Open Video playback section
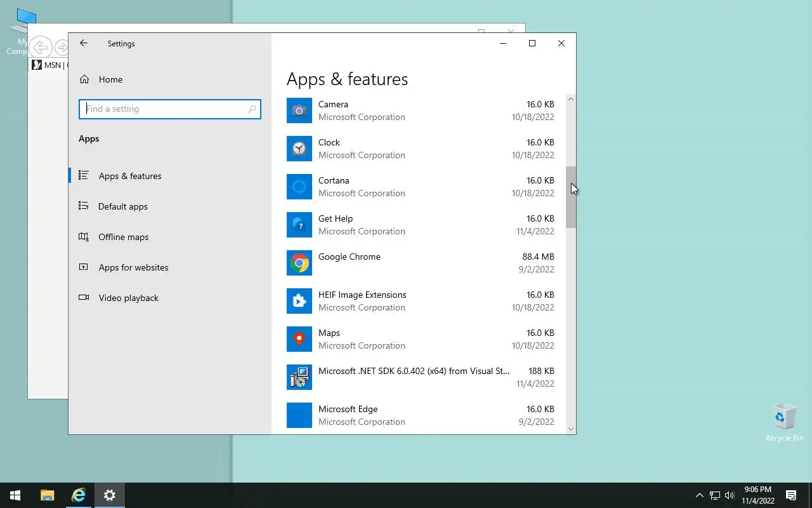This screenshot has width=812, height=508. click(x=170, y=298)
